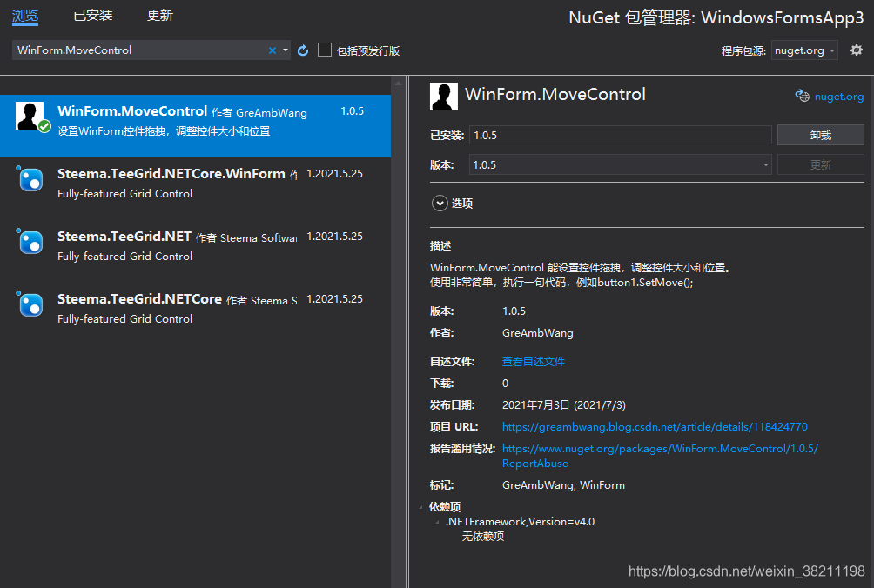Click the Steema.TeeGrid.NET package icon
The image size is (874, 588).
(x=30, y=242)
